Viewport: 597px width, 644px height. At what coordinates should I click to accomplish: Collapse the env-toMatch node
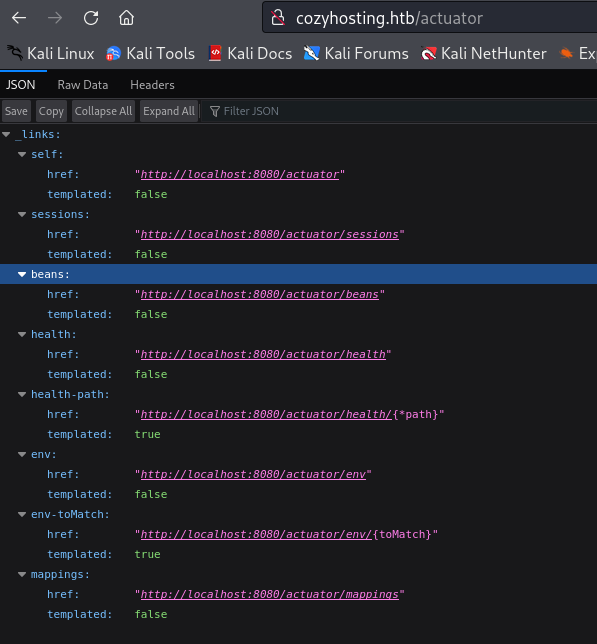pyautogui.click(x=22, y=514)
